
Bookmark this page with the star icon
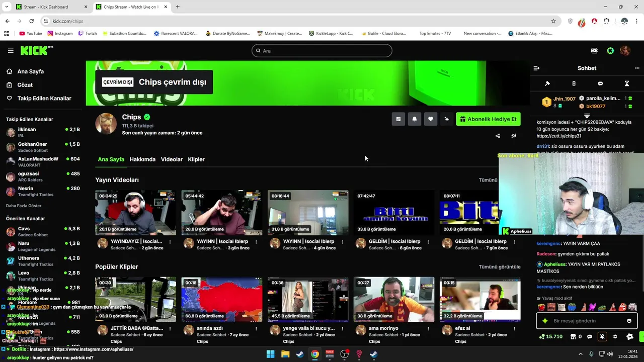pos(553,21)
